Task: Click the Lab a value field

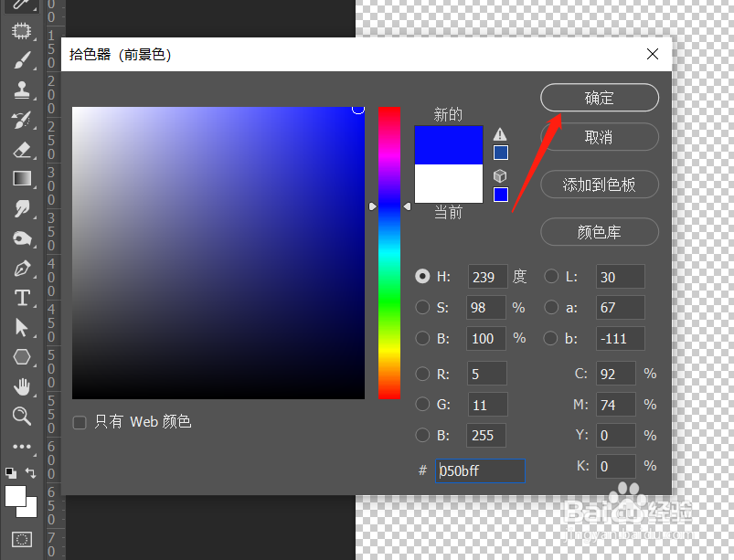Action: click(x=621, y=307)
